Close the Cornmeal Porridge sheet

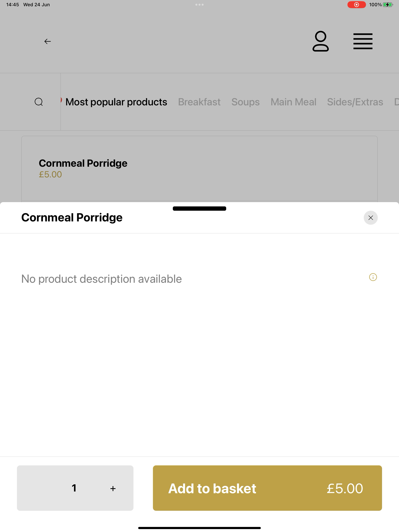click(x=370, y=218)
